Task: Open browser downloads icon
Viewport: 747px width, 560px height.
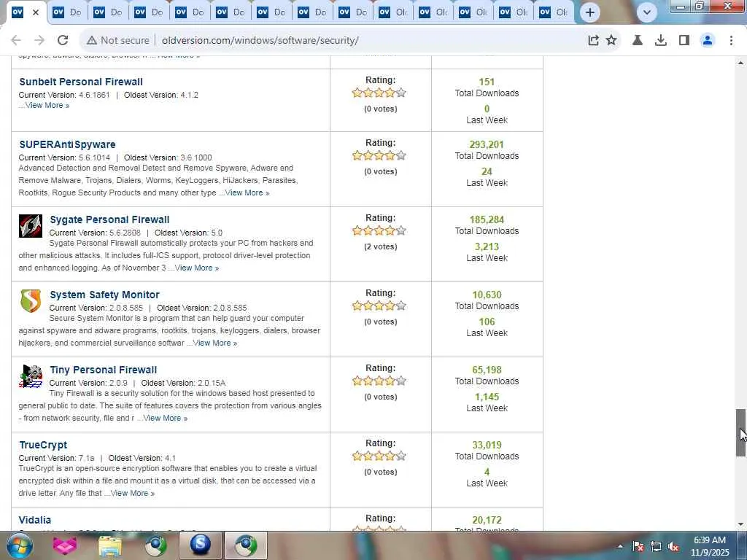Action: (x=660, y=41)
